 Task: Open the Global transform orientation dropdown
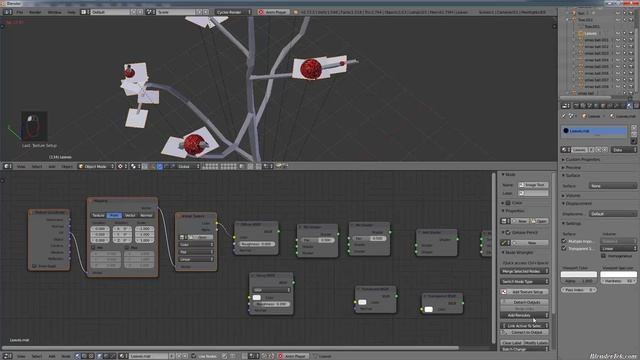[x=189, y=166]
